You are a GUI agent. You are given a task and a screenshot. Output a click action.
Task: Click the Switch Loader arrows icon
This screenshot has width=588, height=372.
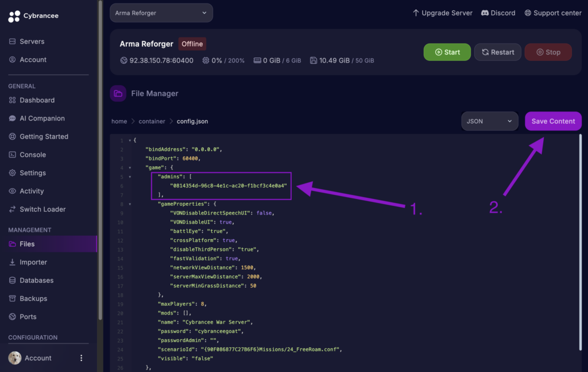click(13, 209)
